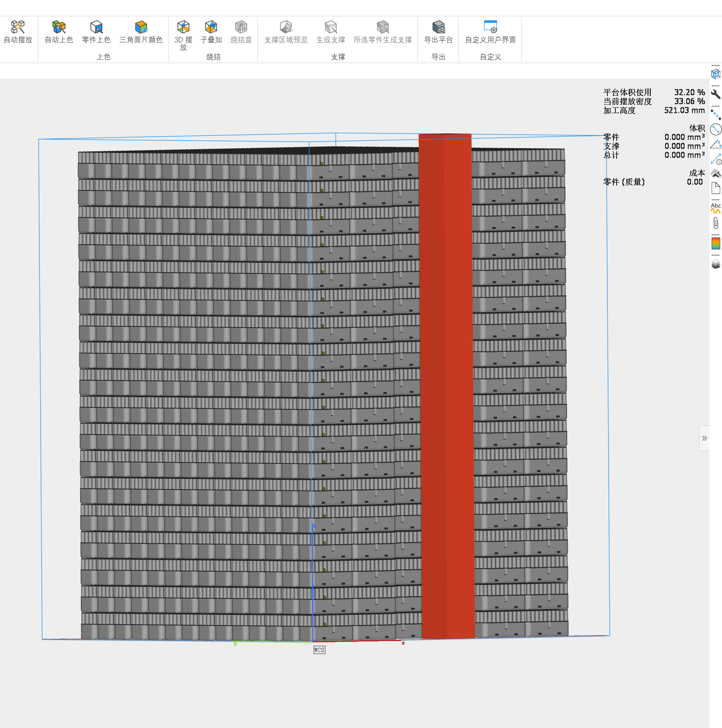The image size is (722, 728).
Task: Click 生成支撑 generate support
Action: [x=331, y=32]
